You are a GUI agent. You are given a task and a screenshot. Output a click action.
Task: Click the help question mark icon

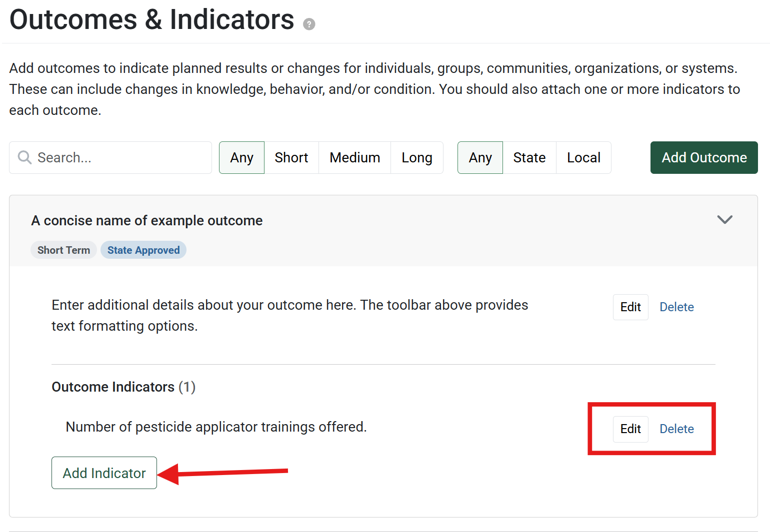[x=309, y=24]
